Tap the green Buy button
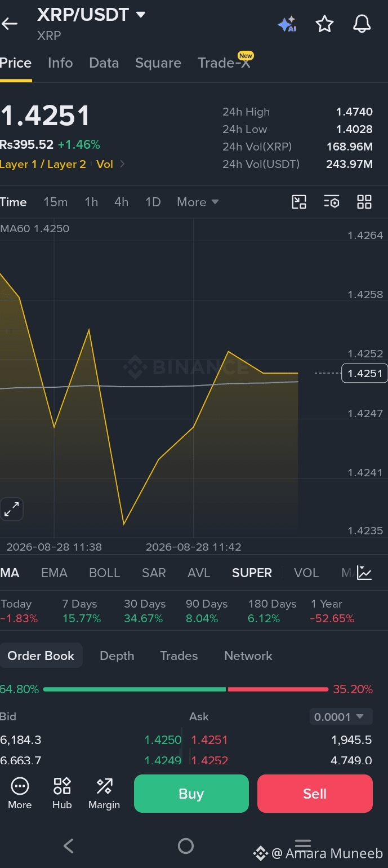 [191, 794]
